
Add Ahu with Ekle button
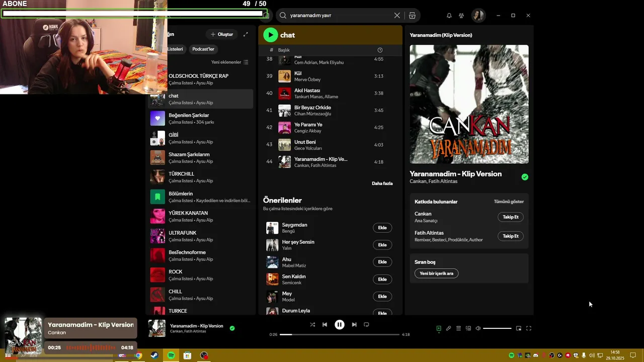pos(382,262)
